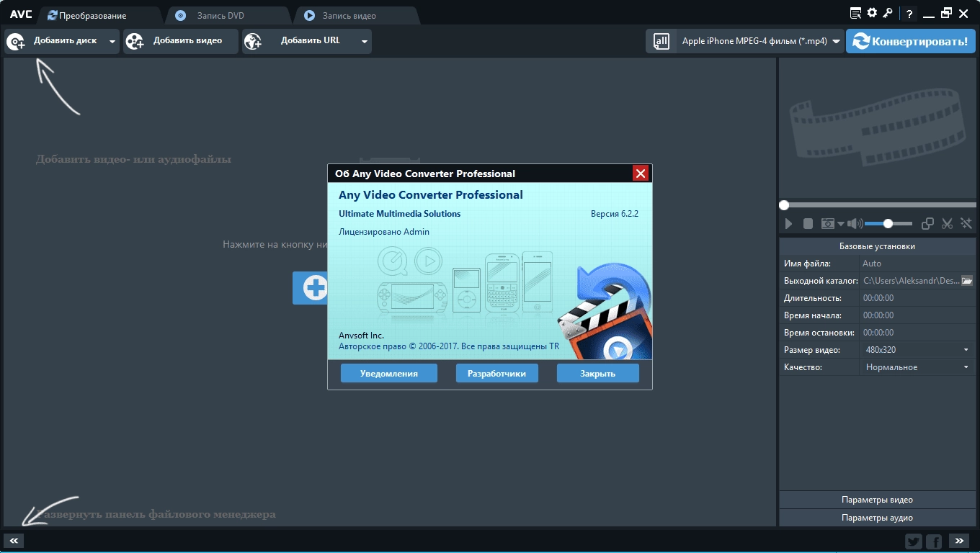This screenshot has width=980, height=553.
Task: Click the Добавить видео button
Action: [180, 41]
